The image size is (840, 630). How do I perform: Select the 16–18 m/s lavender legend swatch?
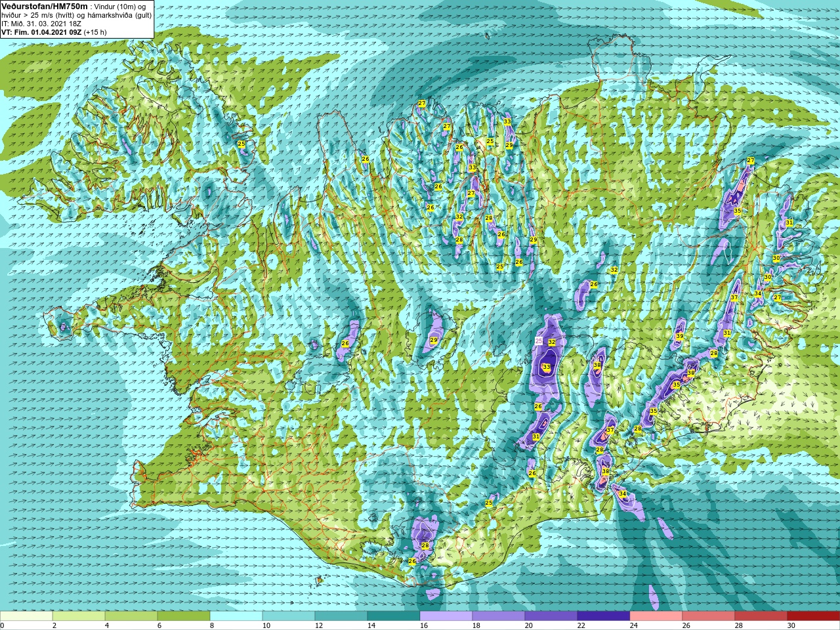446,616
